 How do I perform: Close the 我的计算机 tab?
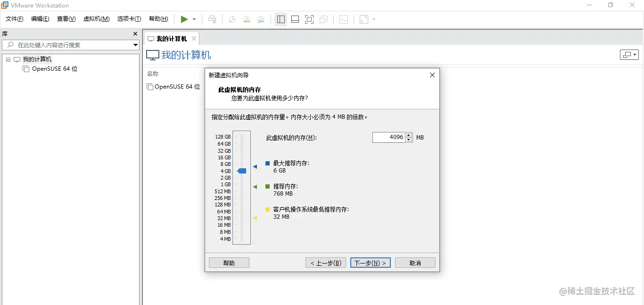[194, 39]
